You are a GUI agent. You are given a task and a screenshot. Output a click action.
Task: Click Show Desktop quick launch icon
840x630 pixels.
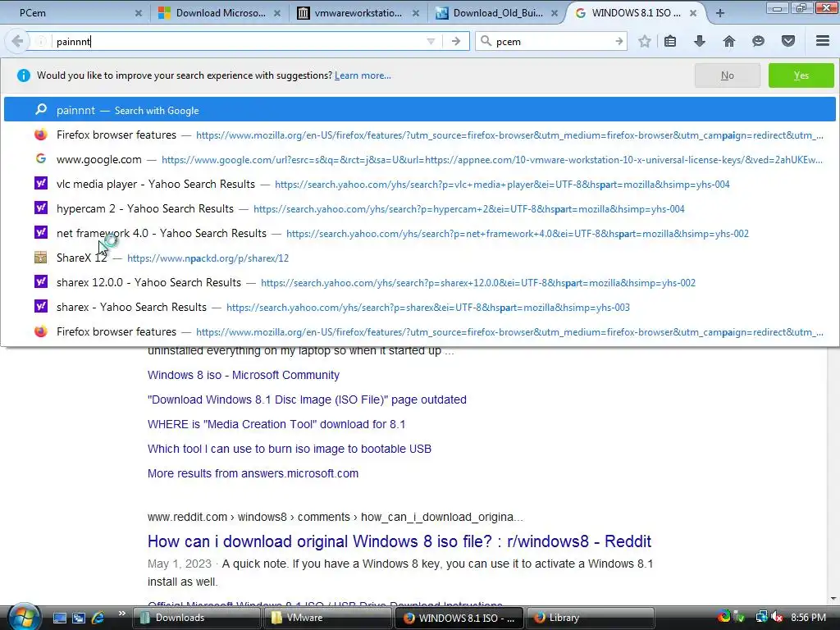point(59,618)
